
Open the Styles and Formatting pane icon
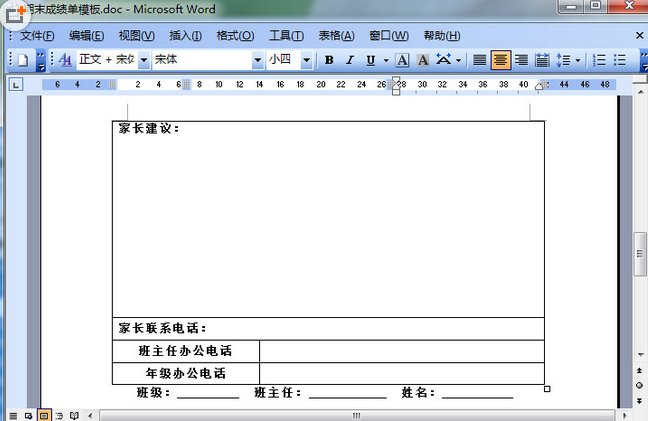pos(65,60)
